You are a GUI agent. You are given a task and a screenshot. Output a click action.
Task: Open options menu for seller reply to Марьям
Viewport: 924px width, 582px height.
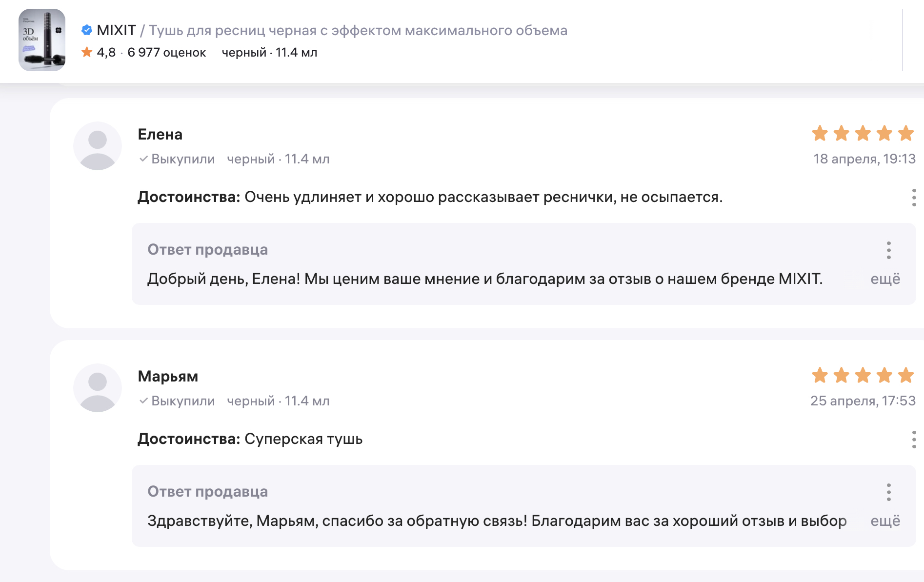889,492
